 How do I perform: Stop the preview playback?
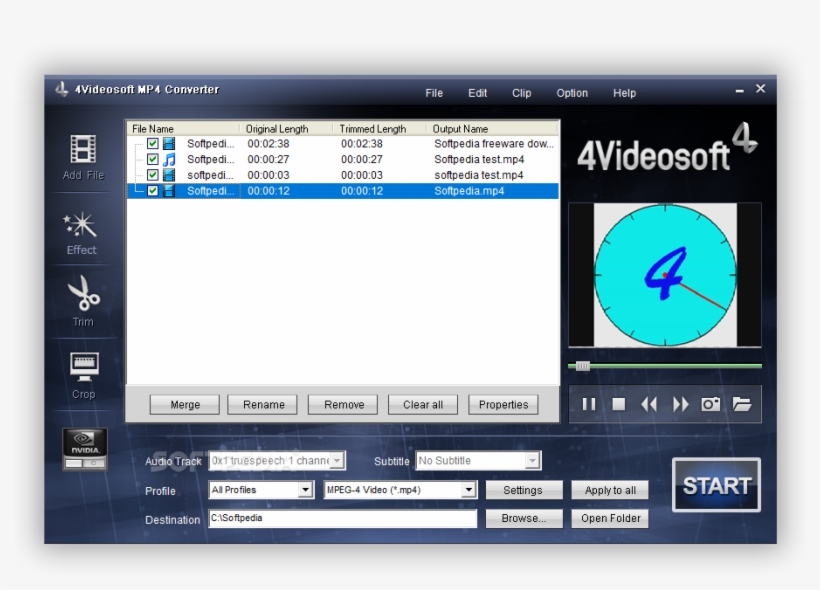(x=619, y=404)
